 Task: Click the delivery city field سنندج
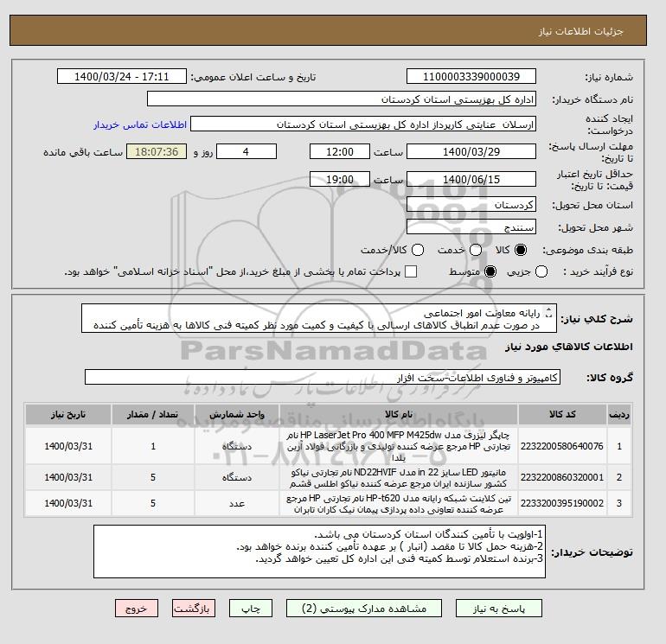[471, 226]
